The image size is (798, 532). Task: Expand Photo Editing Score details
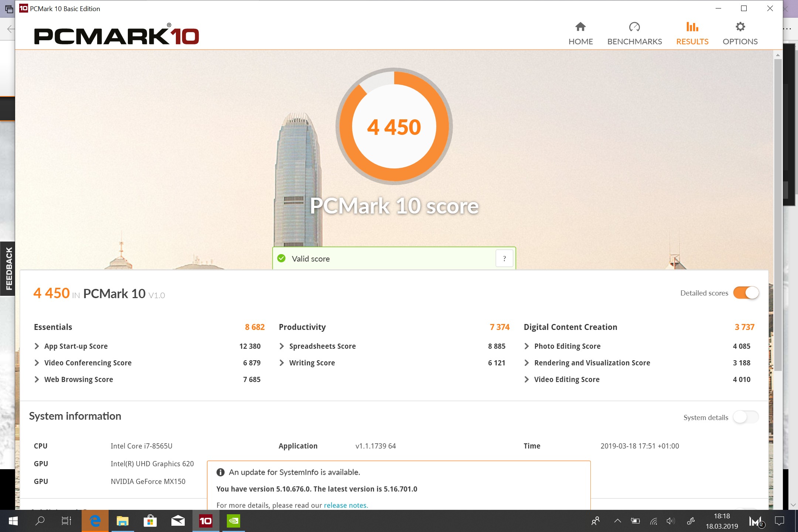[x=526, y=346]
